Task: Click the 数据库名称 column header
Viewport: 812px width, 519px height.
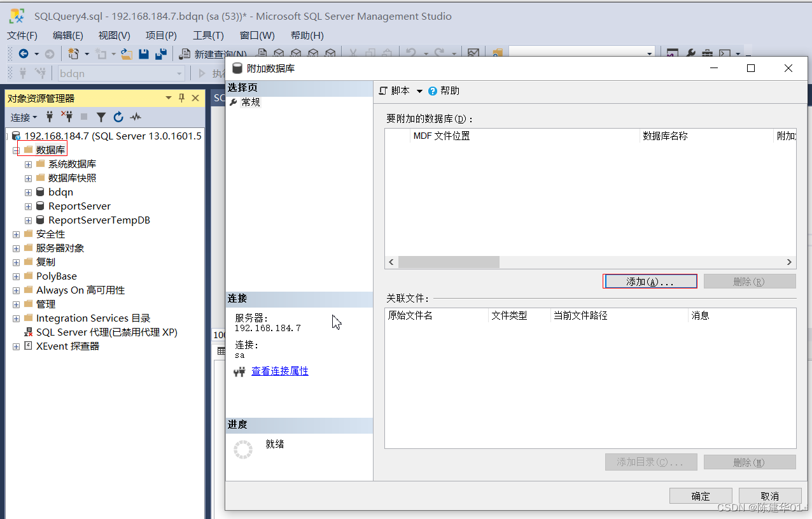Action: pos(706,136)
